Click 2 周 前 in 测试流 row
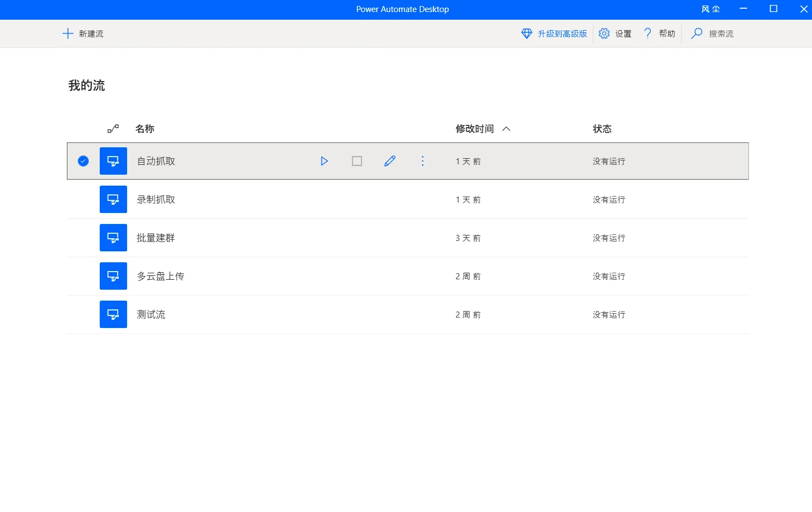812x512 pixels. (468, 315)
